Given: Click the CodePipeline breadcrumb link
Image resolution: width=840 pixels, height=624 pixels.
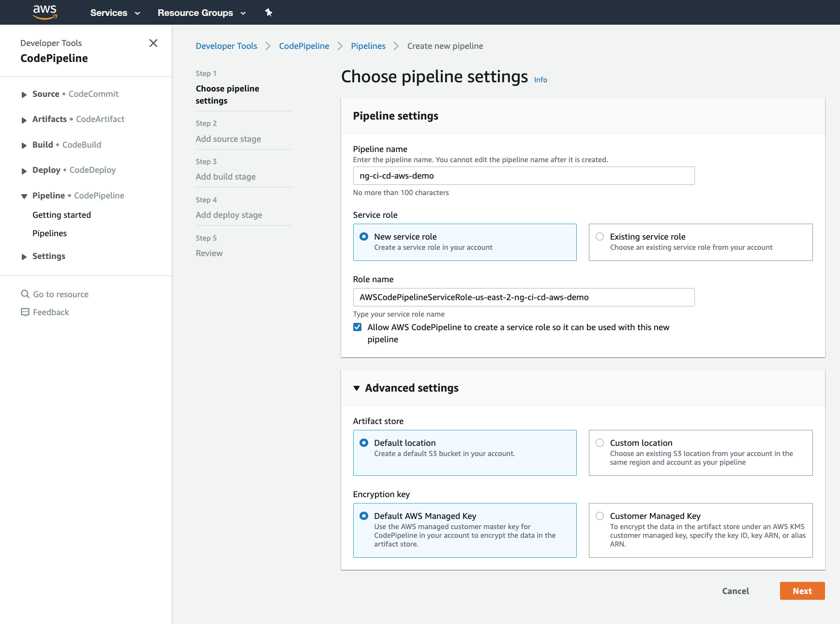Looking at the screenshot, I should click(x=304, y=46).
